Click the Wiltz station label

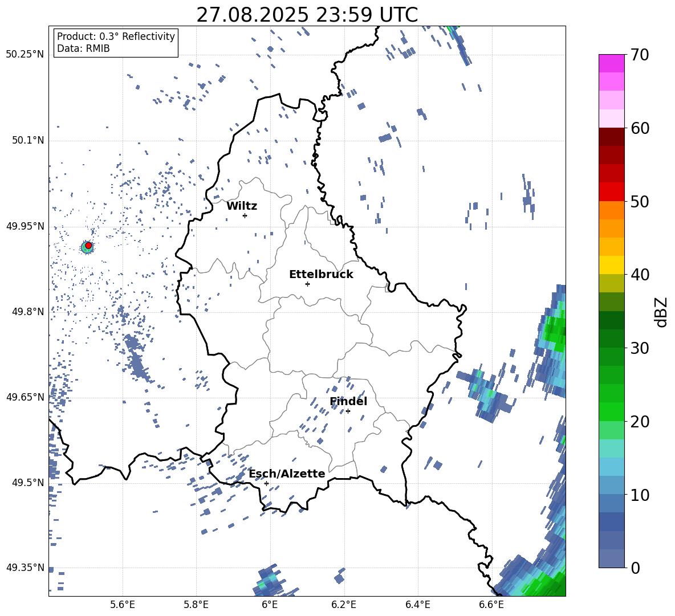click(x=242, y=206)
